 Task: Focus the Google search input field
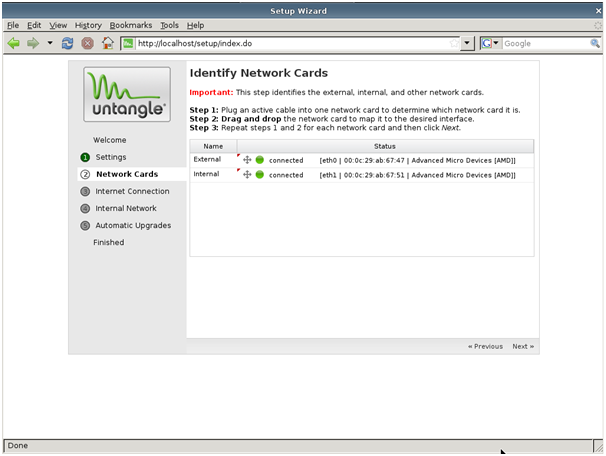pyautogui.click(x=545, y=43)
